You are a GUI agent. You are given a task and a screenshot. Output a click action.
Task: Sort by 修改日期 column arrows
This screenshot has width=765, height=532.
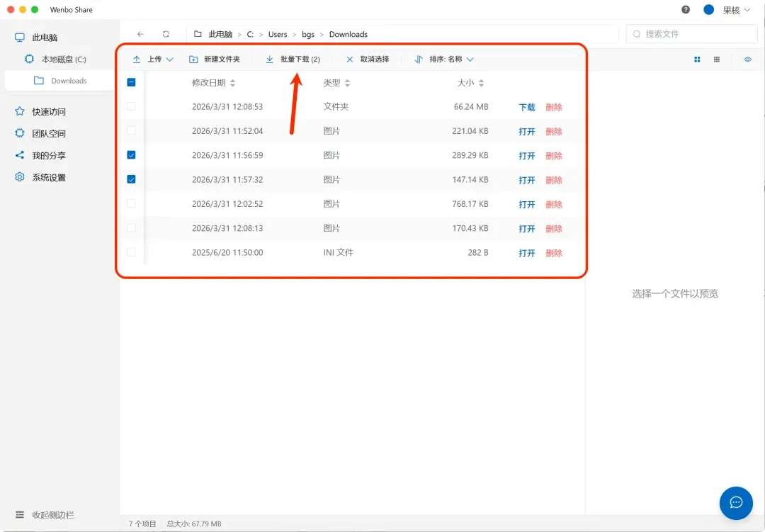[233, 83]
